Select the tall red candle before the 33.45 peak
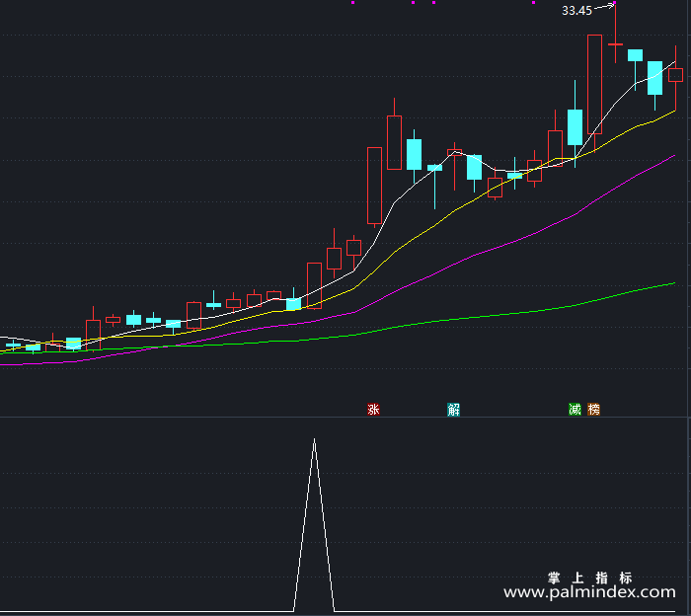 pyautogui.click(x=594, y=84)
